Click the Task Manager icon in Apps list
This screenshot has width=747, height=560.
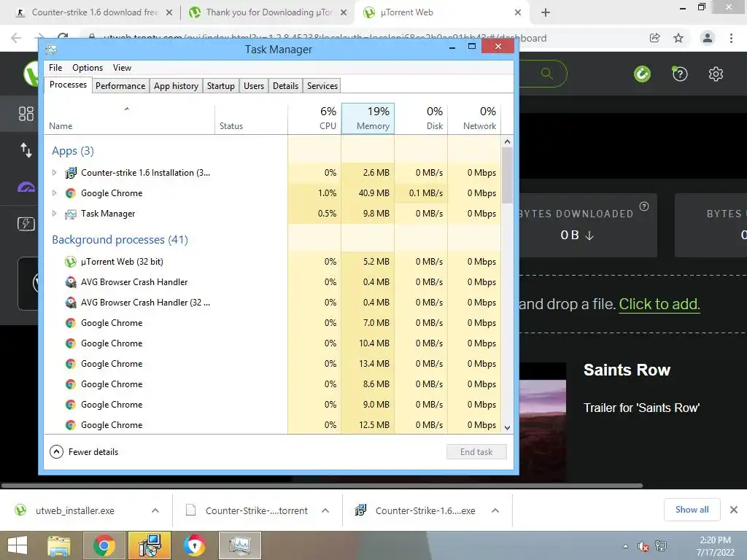[71, 214]
